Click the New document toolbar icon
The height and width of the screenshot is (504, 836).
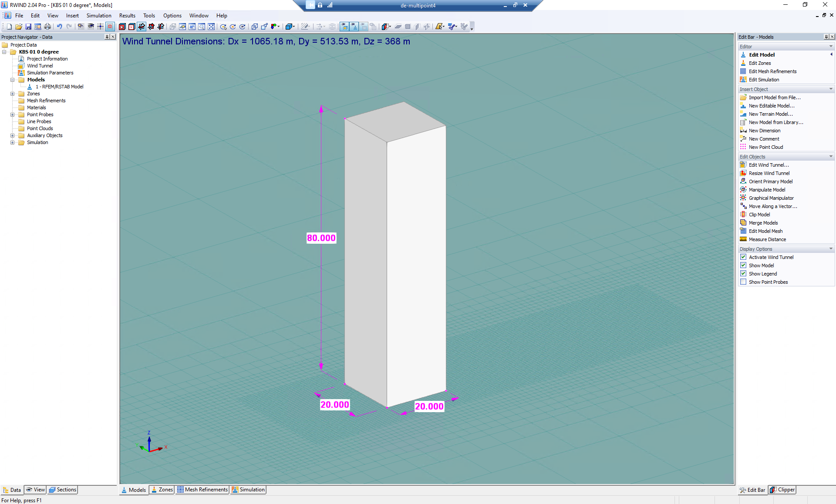point(9,27)
